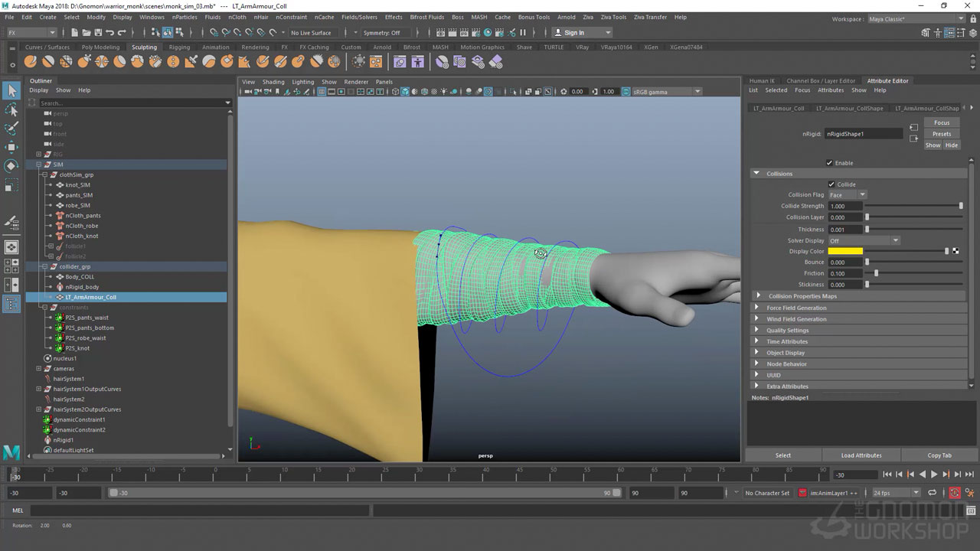
Task: Click the Undo arrow icon
Action: pyautogui.click(x=109, y=33)
